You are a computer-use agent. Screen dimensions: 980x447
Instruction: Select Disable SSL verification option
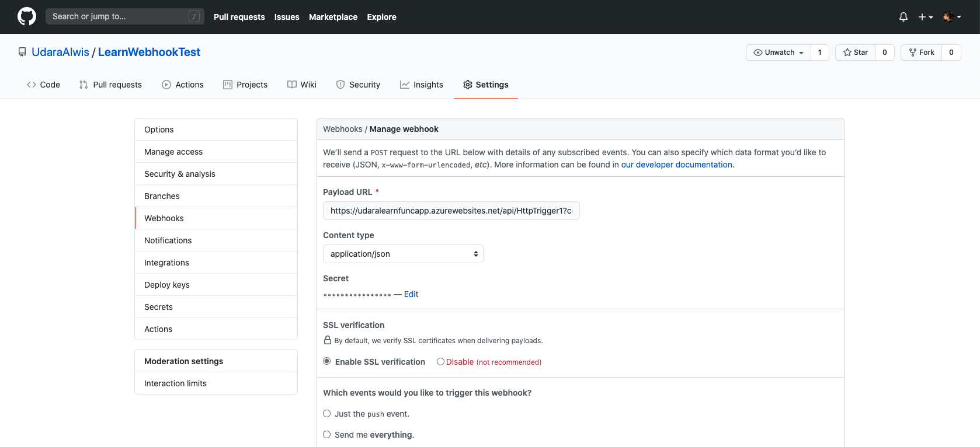click(x=440, y=362)
